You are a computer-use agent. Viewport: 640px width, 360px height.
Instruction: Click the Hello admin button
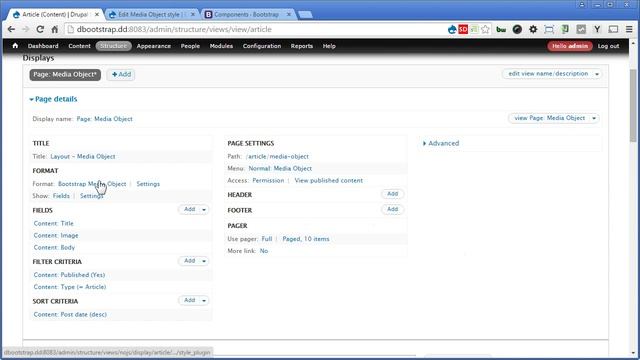click(570, 46)
